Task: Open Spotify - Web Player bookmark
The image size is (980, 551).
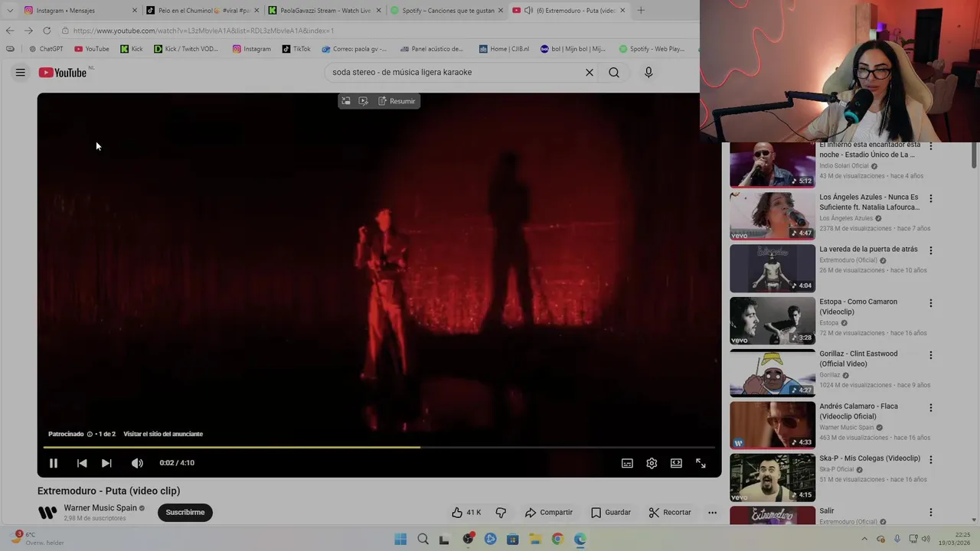Action: (652, 49)
